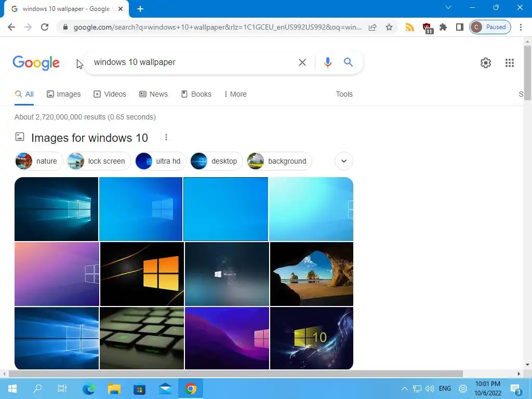Screen dimensions: 532x399
Task: Switch input language ENG
Action: coord(445,389)
